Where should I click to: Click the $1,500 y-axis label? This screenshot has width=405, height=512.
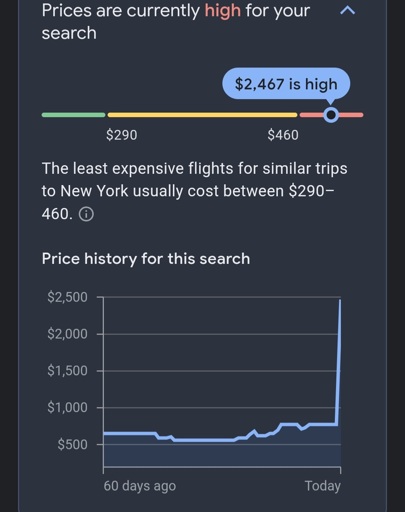click(67, 371)
